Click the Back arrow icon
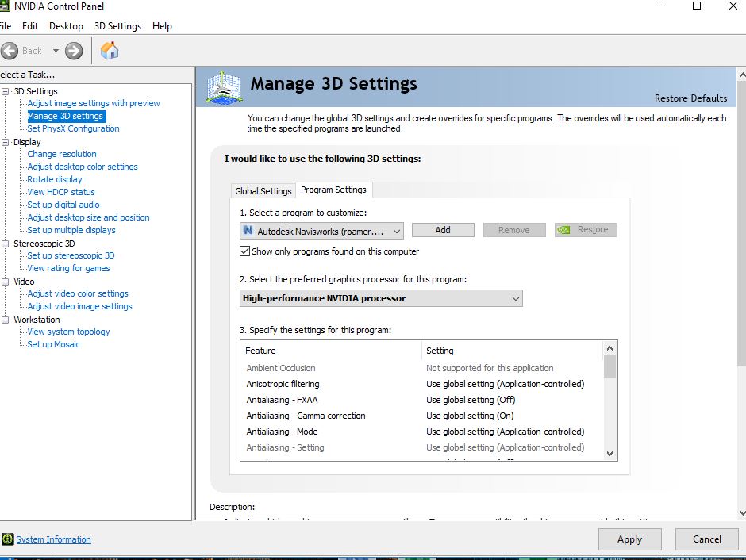Screen dimensions: 746x560 pos(10,51)
